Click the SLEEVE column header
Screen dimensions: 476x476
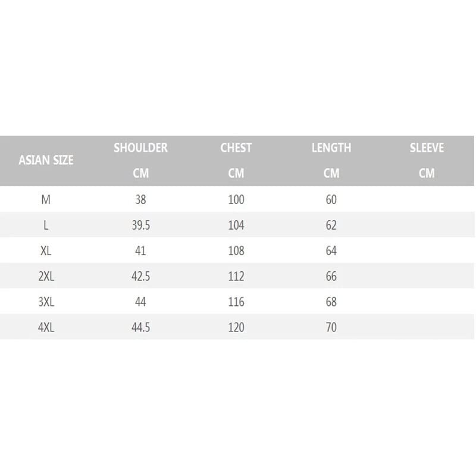(427, 148)
